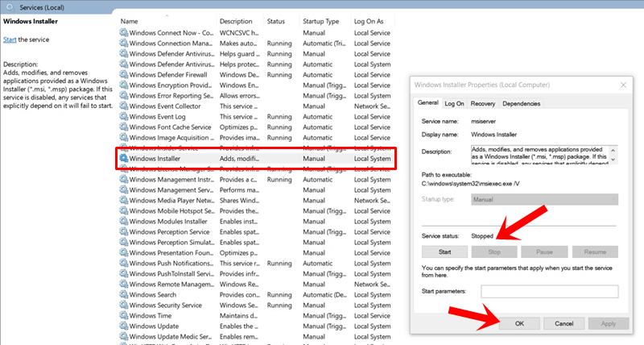Click gear icon beside Windows Push Notifications
Screen dimensions: 644x345
(x=124, y=263)
